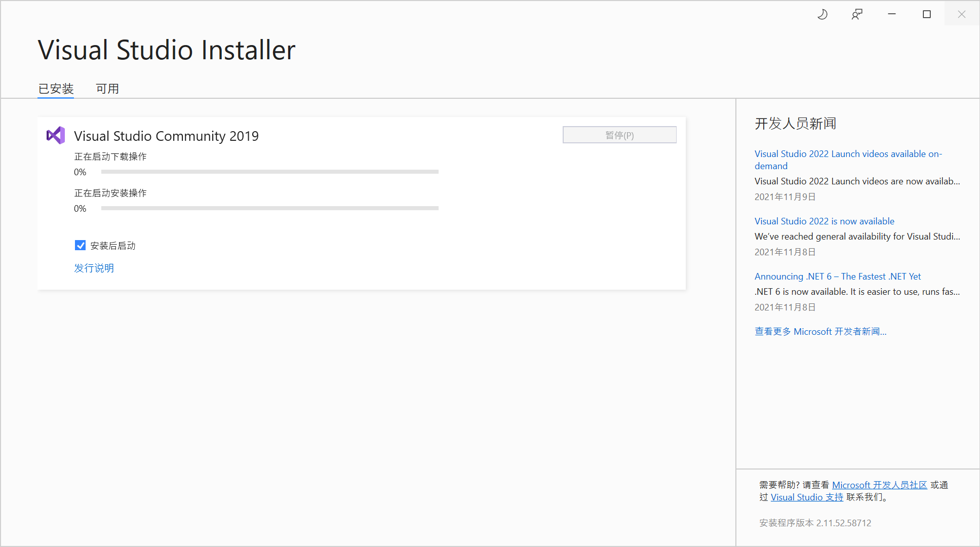
Task: Click the minimize window icon
Action: tap(891, 14)
